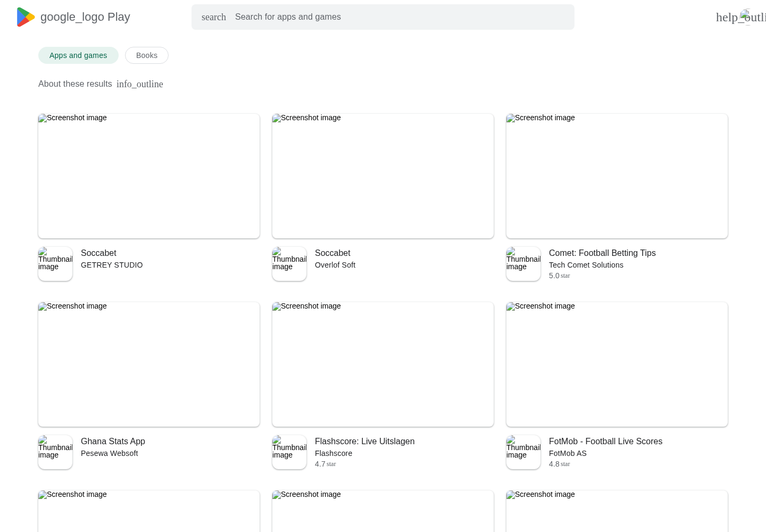View screenshot of Soccabet Overlof Soft
This screenshot has width=766, height=532.
(x=383, y=176)
